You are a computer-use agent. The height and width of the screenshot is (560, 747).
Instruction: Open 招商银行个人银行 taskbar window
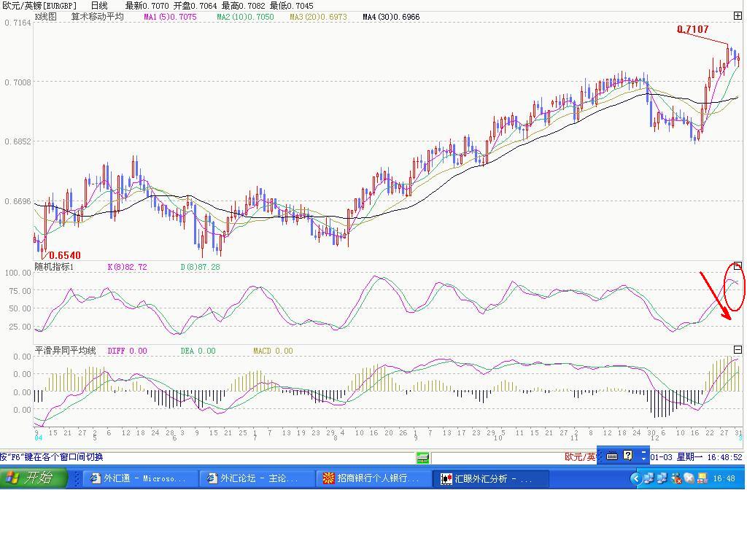point(372,478)
